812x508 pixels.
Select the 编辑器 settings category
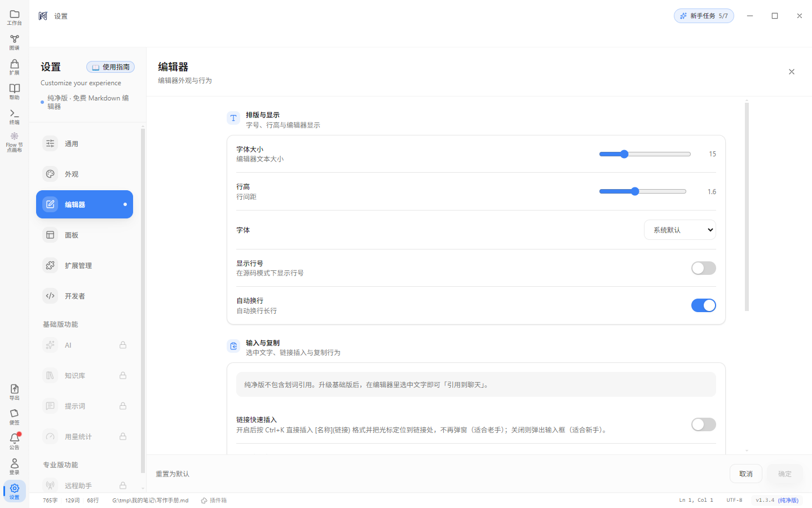(x=85, y=204)
